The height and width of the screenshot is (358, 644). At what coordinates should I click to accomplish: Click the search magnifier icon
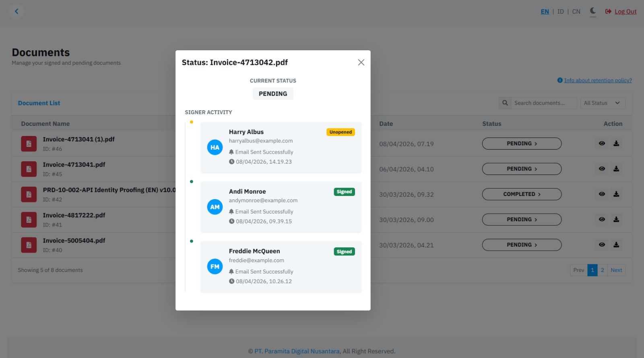pyautogui.click(x=505, y=103)
